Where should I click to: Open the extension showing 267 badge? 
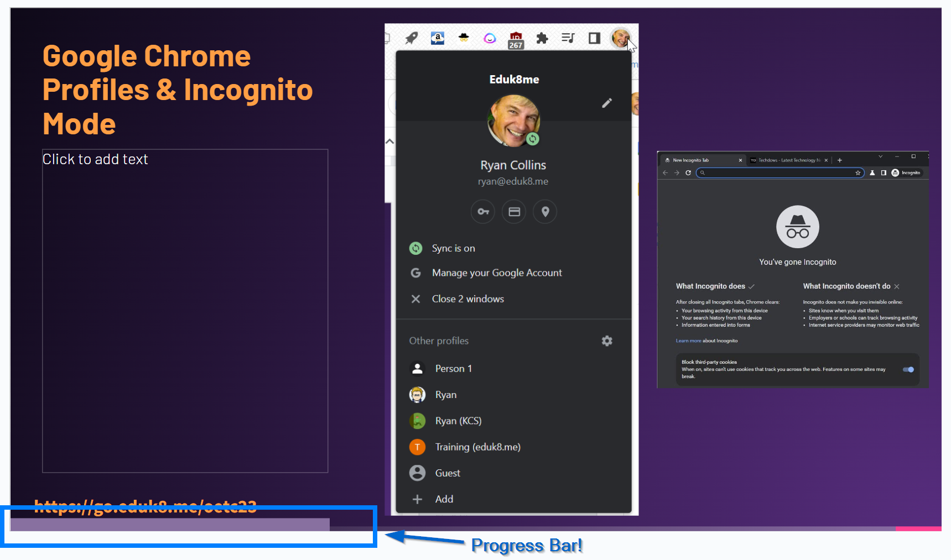pyautogui.click(x=516, y=38)
